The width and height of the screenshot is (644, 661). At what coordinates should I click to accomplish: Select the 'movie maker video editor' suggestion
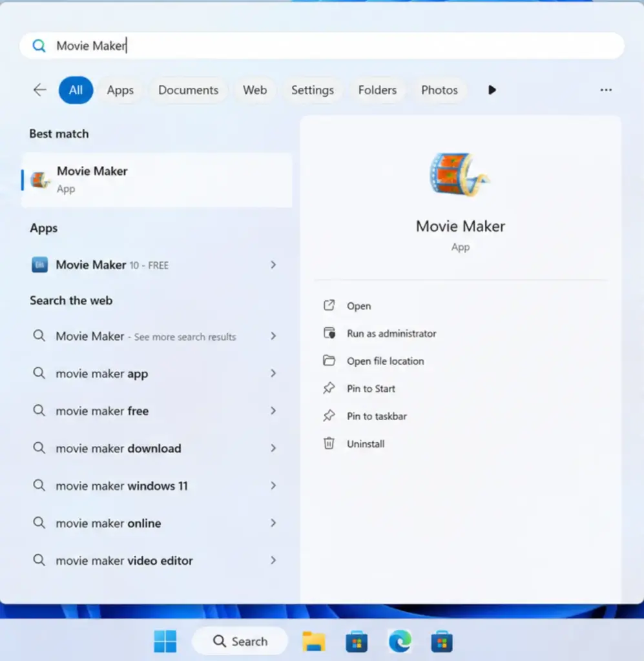pos(155,560)
